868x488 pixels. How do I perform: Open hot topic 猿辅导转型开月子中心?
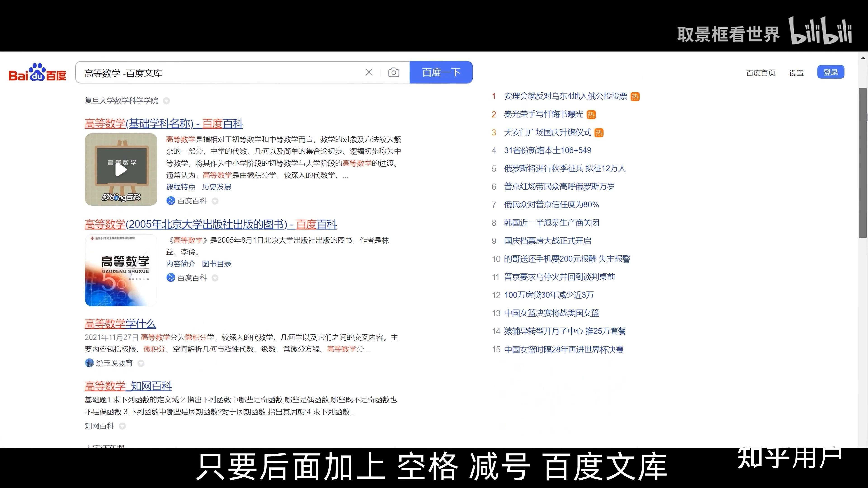565,331
